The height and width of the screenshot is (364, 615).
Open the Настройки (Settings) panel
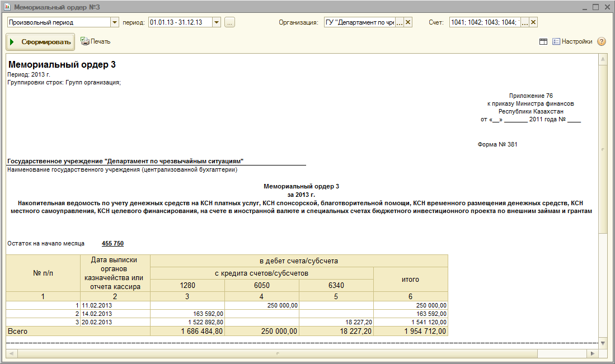(x=572, y=41)
